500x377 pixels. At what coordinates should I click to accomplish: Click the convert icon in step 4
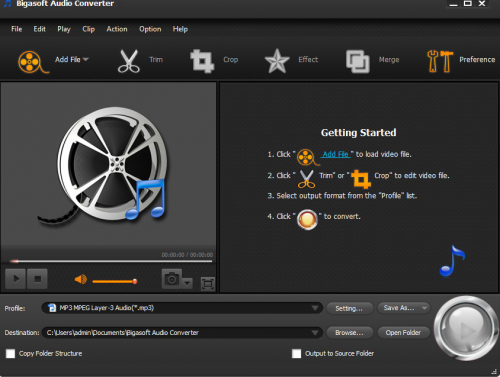pos(307,219)
